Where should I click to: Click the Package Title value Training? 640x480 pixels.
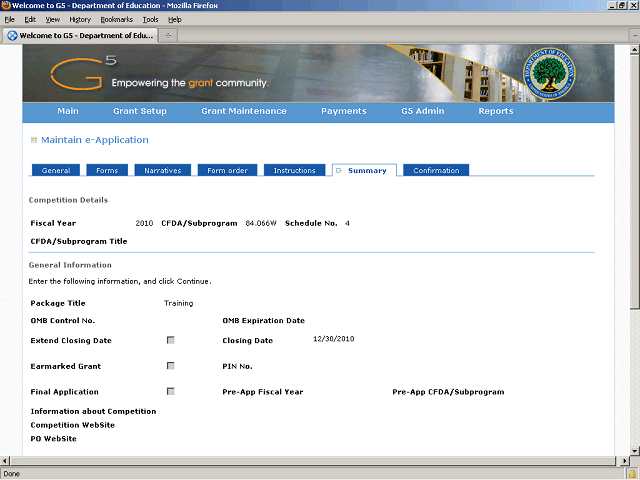tap(178, 303)
